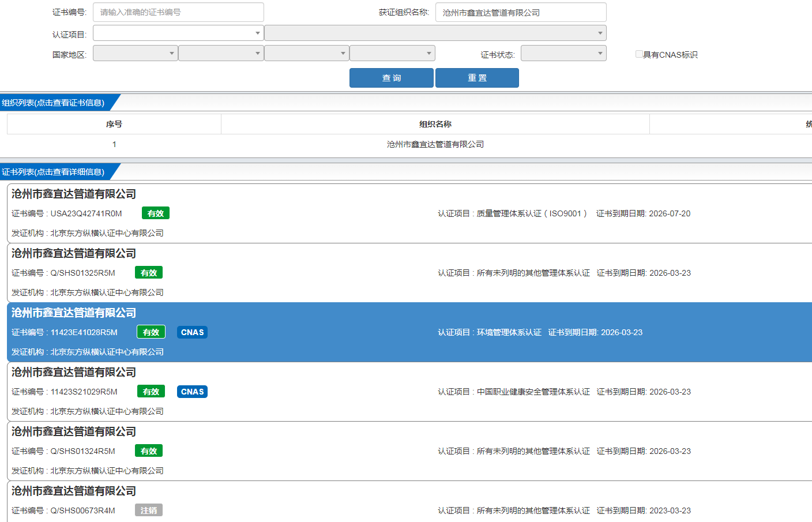This screenshot has width=812, height=522.
Task: Open highlighted certificate 11423E41028R5M
Action: [x=409, y=332]
